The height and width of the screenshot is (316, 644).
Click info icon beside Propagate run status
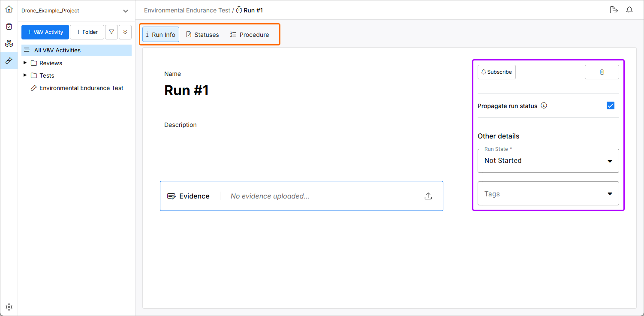tap(544, 105)
